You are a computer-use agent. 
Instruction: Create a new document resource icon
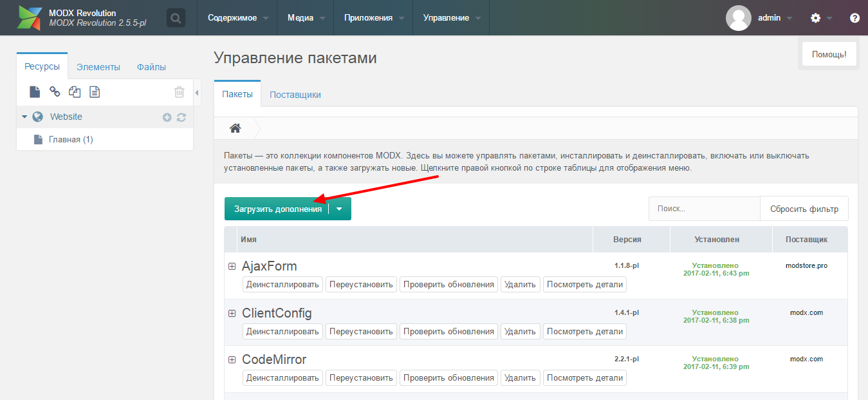35,92
